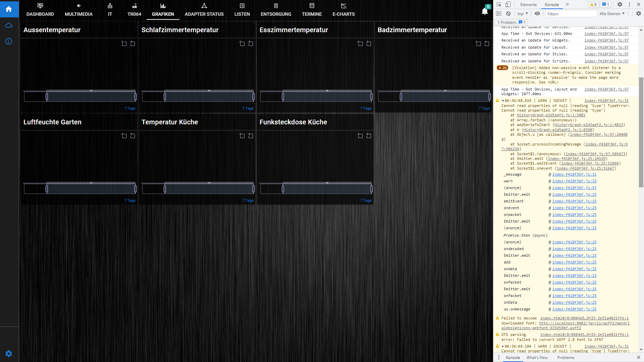Open the Alle Ebenen log level dropdown
Image resolution: width=644 pixels, height=362 pixels.
(x=612, y=14)
